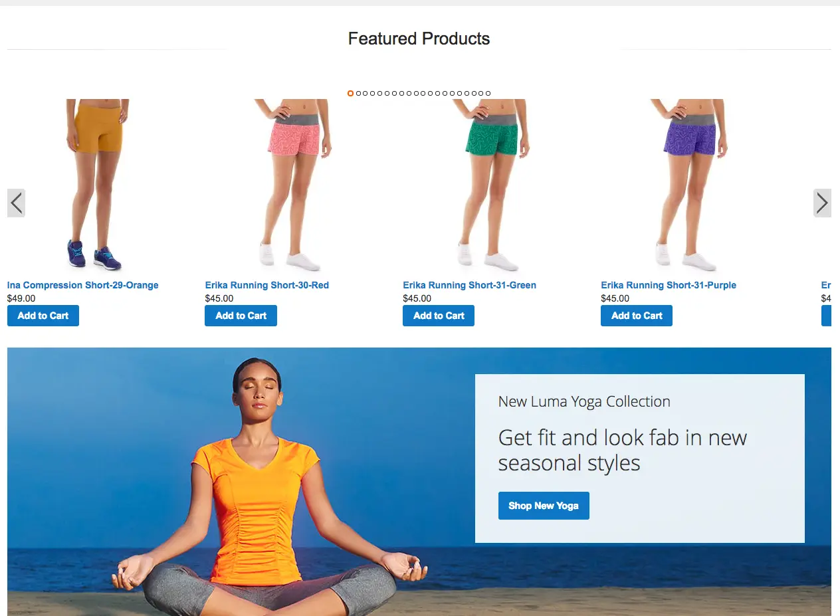
Task: Add Ina Compression Short-29-Orange to cart
Action: (43, 316)
